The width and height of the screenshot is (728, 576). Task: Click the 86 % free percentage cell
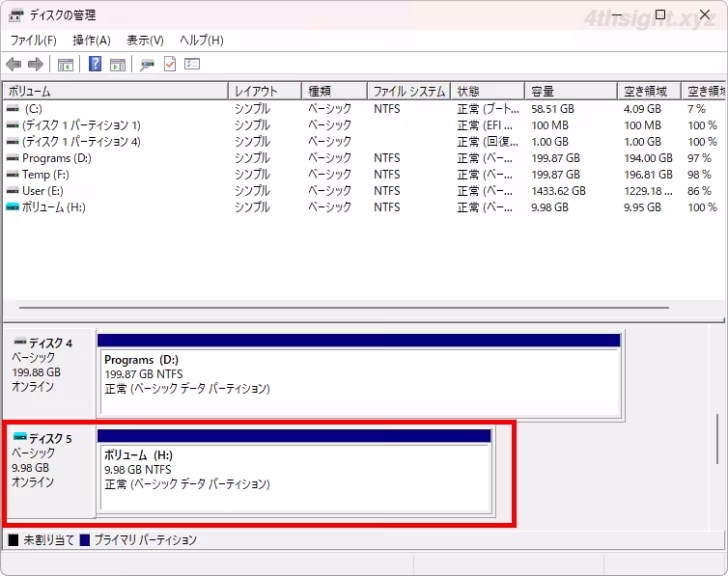[700, 191]
